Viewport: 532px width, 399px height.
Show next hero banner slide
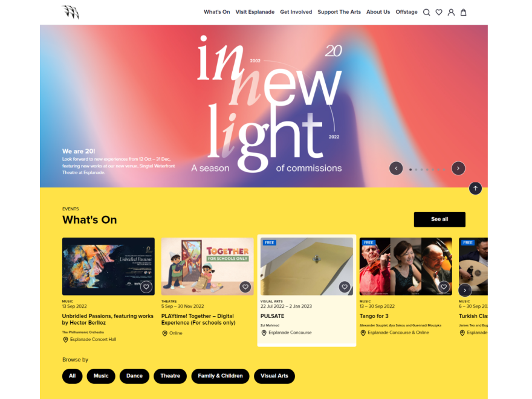click(458, 168)
